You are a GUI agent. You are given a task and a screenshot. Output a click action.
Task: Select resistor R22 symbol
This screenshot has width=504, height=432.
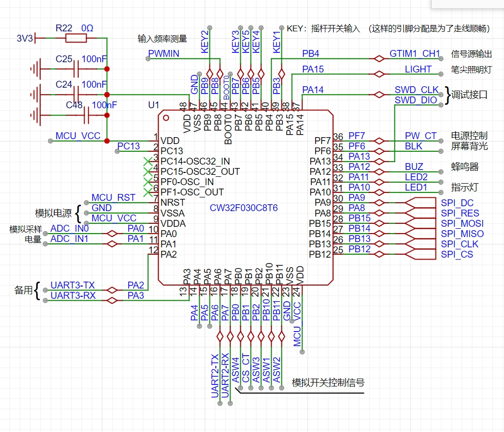pos(76,38)
